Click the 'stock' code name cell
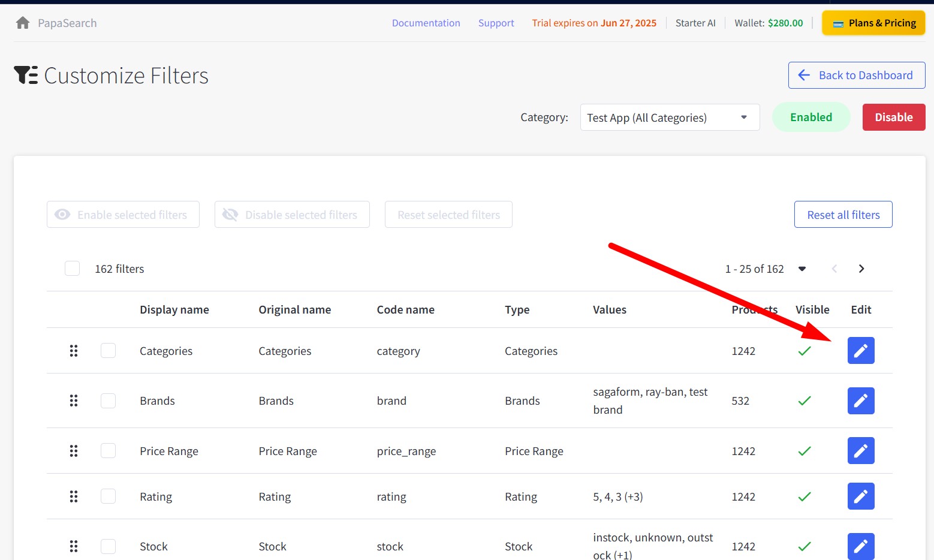 [x=390, y=546]
